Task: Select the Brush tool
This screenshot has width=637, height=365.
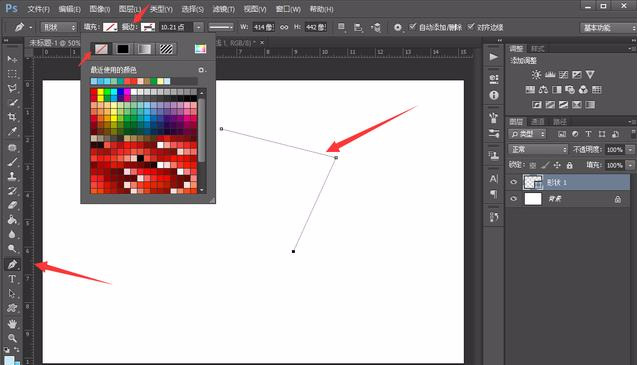Action: pos(12,162)
